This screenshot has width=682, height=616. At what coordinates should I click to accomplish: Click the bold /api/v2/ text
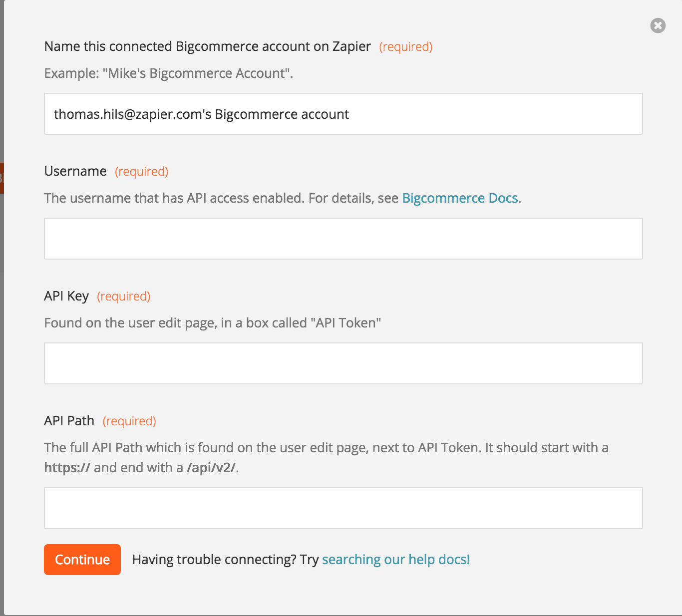tap(211, 468)
